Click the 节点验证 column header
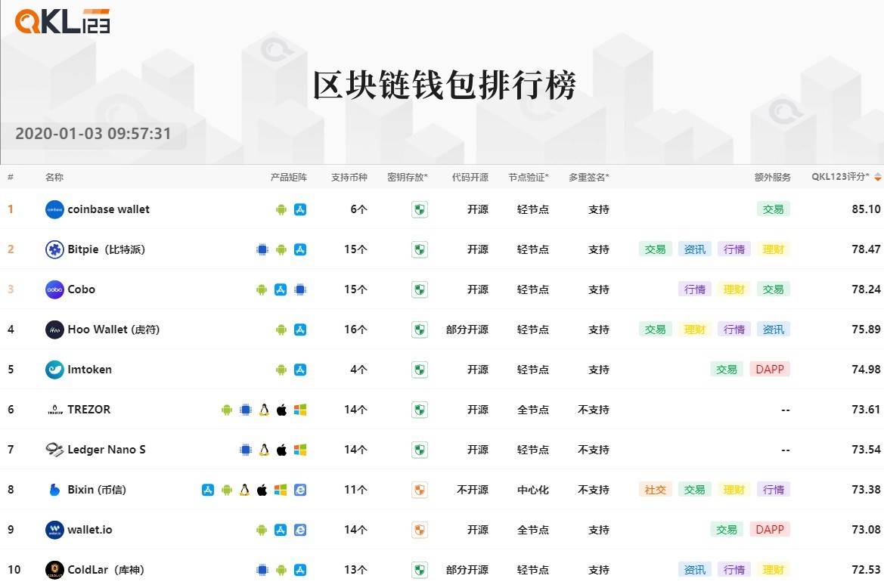Viewport: 884px width, 588px height. pos(529,177)
